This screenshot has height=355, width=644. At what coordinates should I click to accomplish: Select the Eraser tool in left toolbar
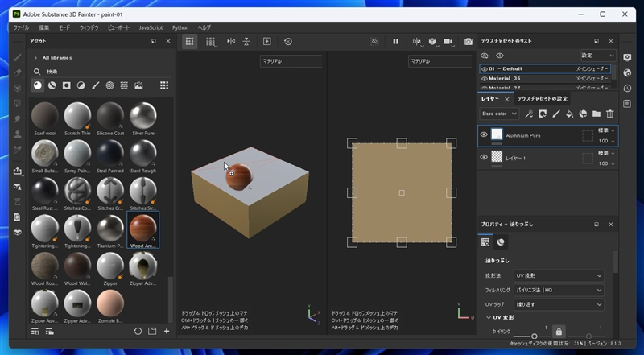(x=17, y=72)
